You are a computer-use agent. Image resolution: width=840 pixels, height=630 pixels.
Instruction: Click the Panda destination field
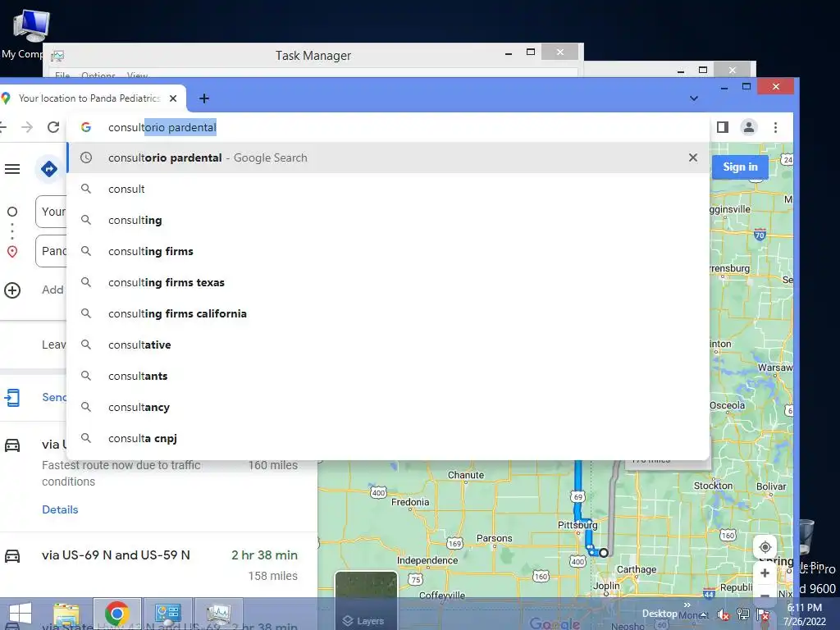point(52,251)
